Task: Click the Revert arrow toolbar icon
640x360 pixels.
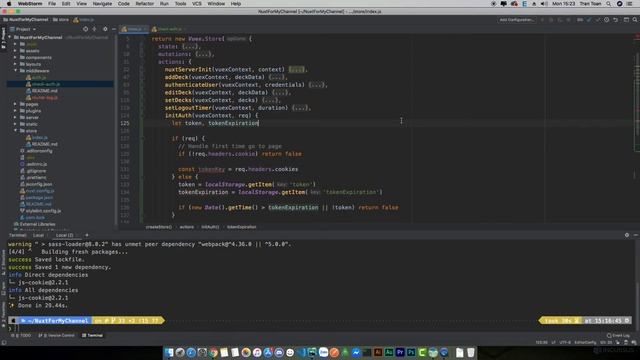Action: click(616, 20)
